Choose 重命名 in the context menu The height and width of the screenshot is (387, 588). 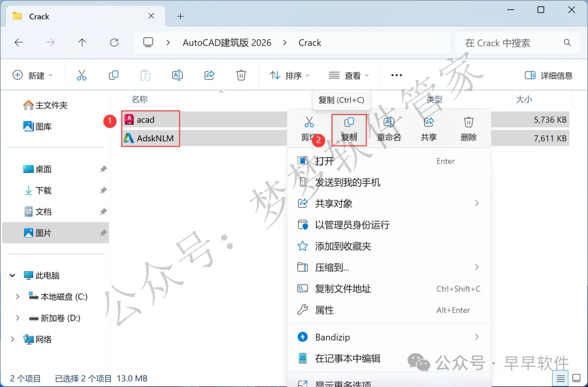pos(389,129)
